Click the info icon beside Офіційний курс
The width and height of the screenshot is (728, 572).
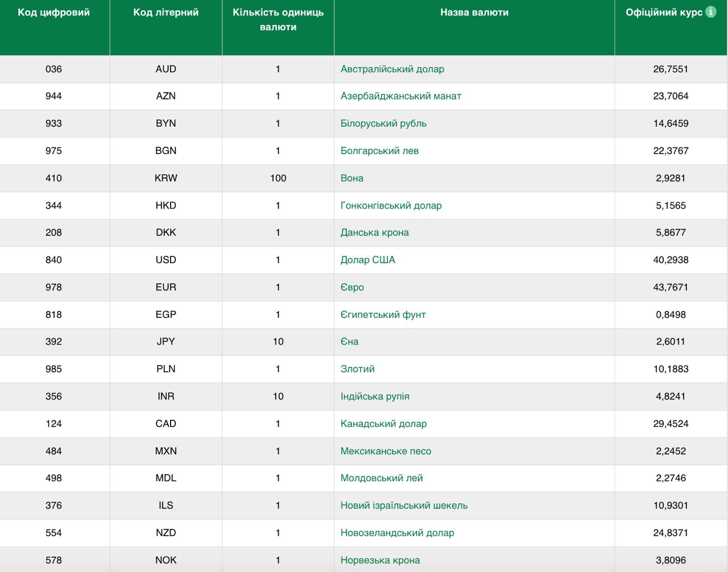[x=711, y=12]
